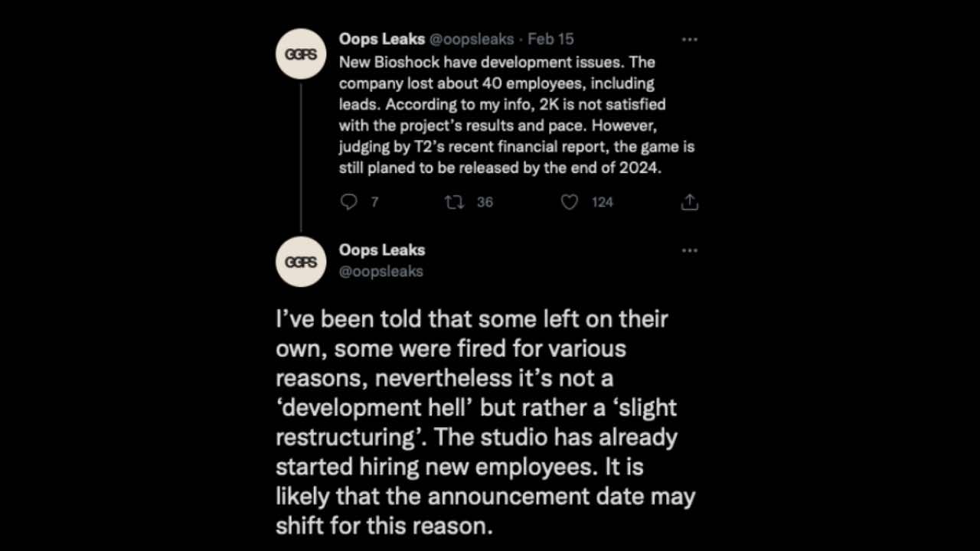980x551 pixels.
Task: Share the first Oops Leaks tweet
Action: point(689,202)
